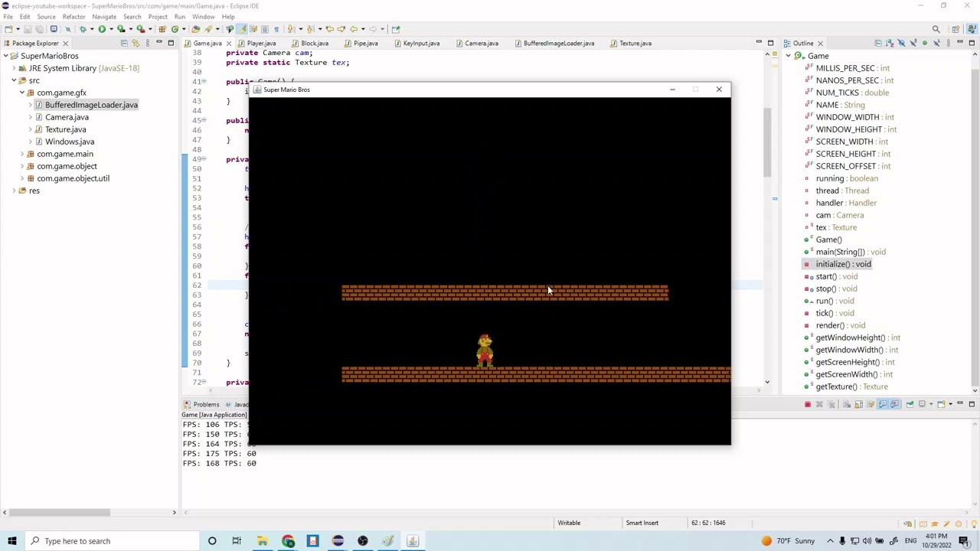Viewport: 980px width, 551px height.
Task: Close the Outline view
Action: point(820,44)
